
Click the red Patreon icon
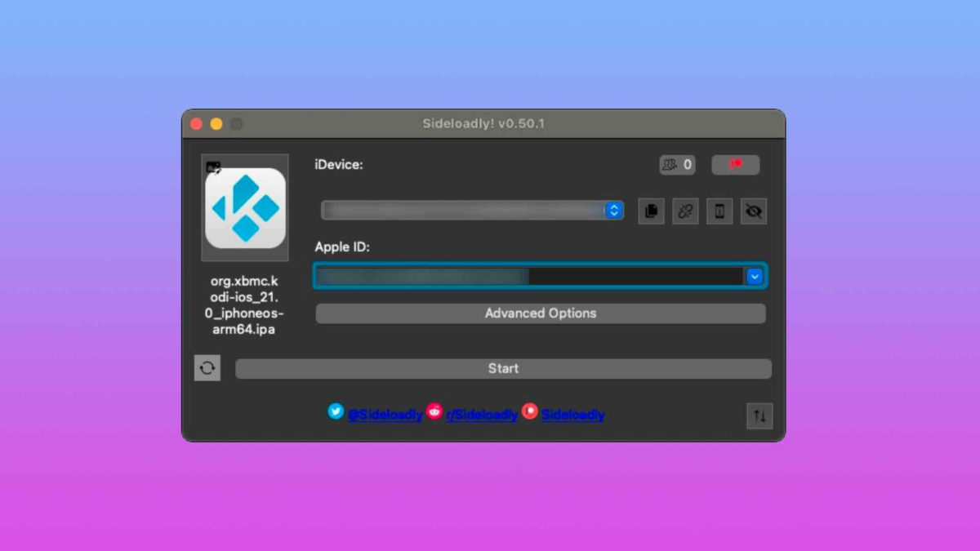point(530,411)
